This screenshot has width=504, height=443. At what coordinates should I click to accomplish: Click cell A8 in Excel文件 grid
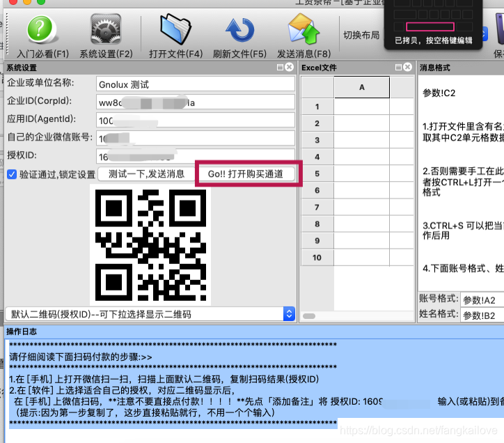coord(361,224)
